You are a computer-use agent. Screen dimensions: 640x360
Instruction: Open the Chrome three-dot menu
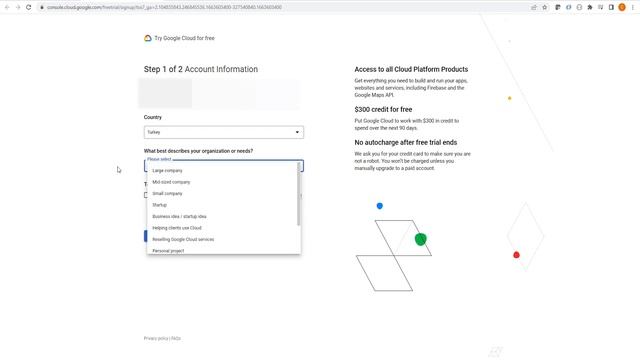633,7
